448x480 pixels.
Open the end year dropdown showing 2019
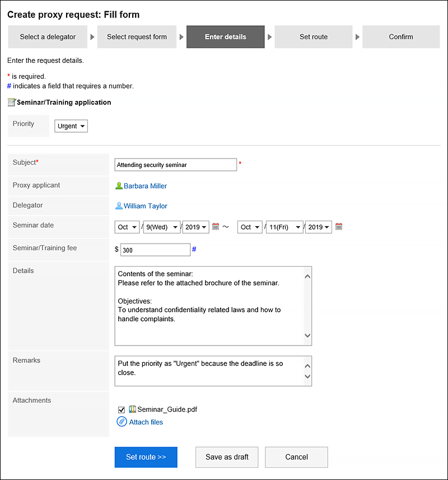pyautogui.click(x=319, y=227)
